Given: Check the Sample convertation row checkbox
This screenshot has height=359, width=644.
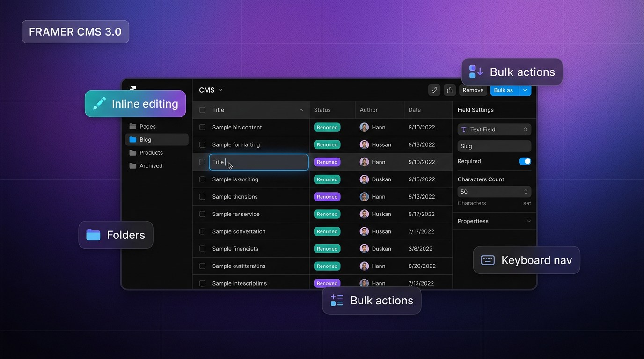Looking at the screenshot, I should click(202, 231).
